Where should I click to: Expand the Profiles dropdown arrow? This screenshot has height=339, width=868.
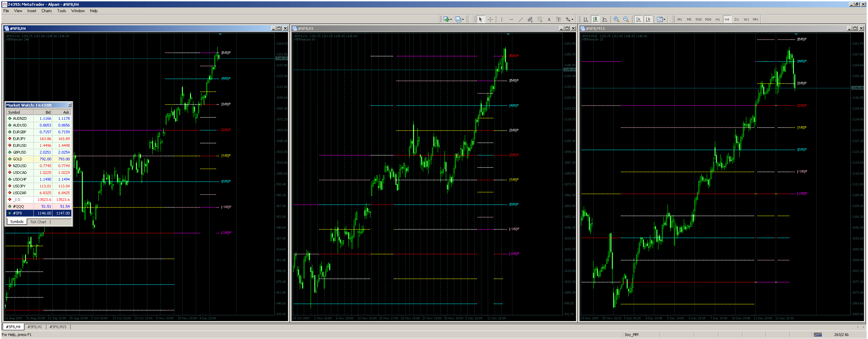(463, 19)
